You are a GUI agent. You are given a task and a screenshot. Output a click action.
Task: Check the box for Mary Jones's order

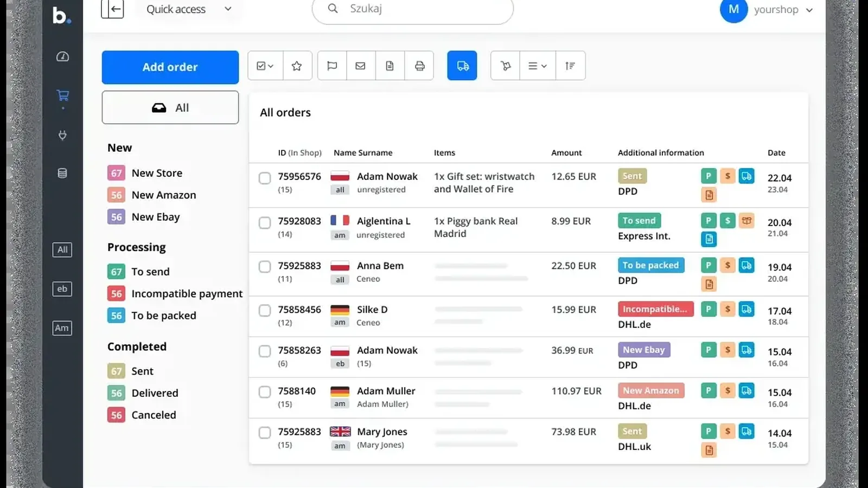265,433
